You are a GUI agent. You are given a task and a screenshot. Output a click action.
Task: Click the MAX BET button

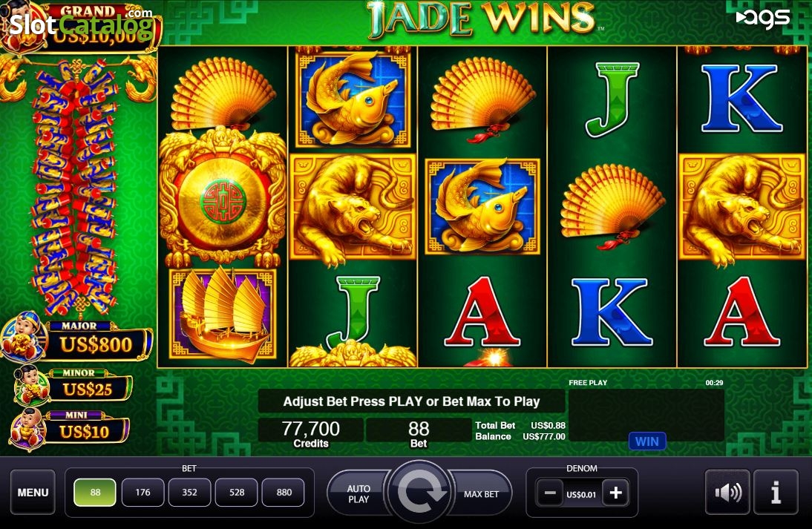(481, 494)
